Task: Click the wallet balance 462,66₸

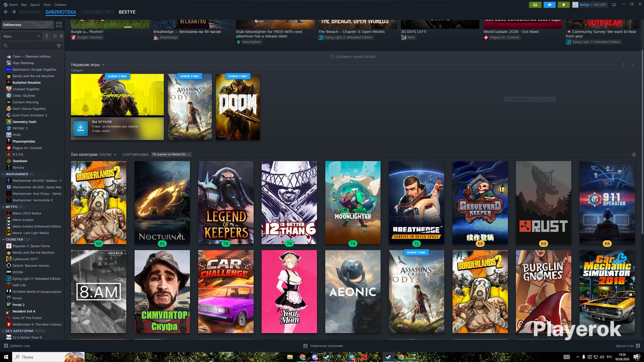Action: pyautogui.click(x=600, y=5)
